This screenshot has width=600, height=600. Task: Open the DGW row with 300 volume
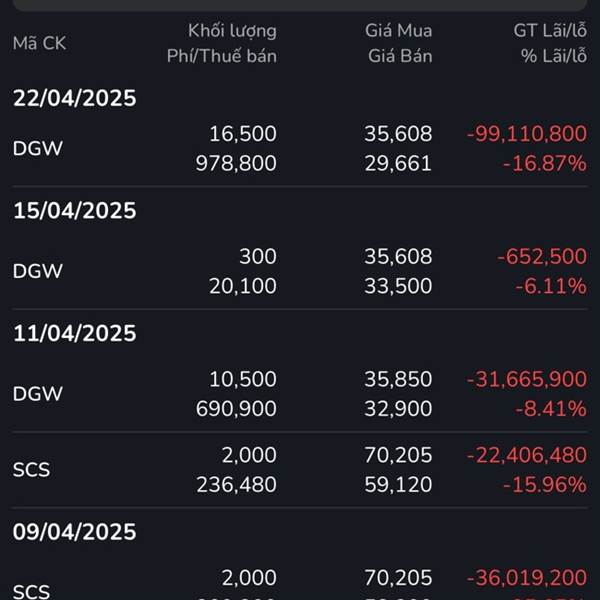(38, 271)
